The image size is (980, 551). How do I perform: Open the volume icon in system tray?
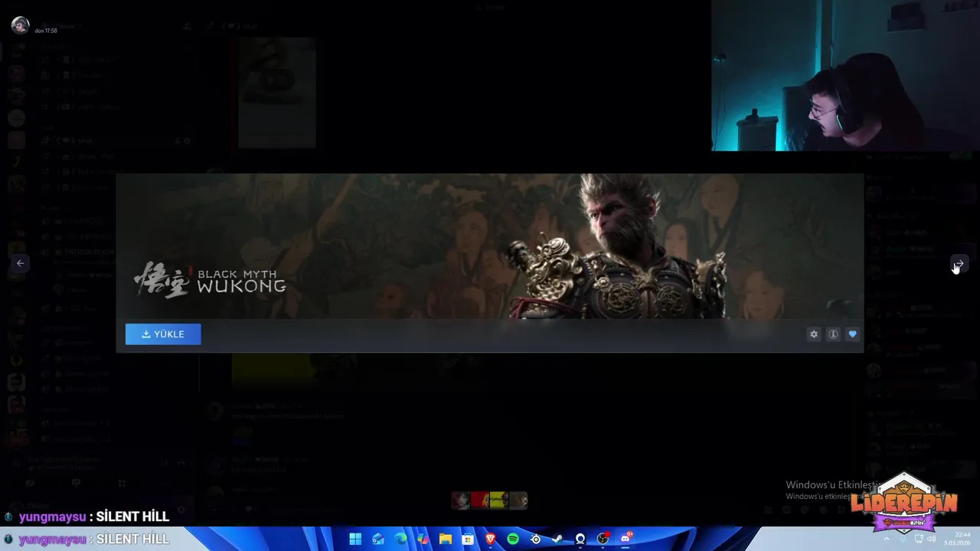[x=932, y=539]
